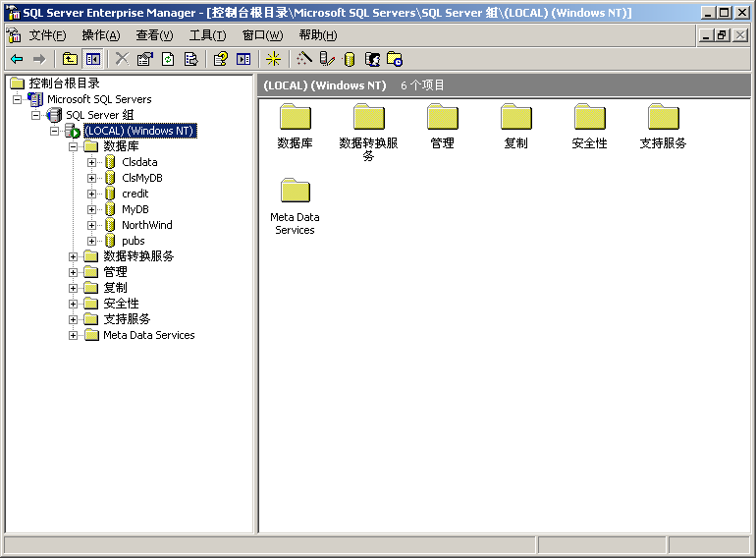
Task: Minimize the inner console window
Action: pos(706,35)
